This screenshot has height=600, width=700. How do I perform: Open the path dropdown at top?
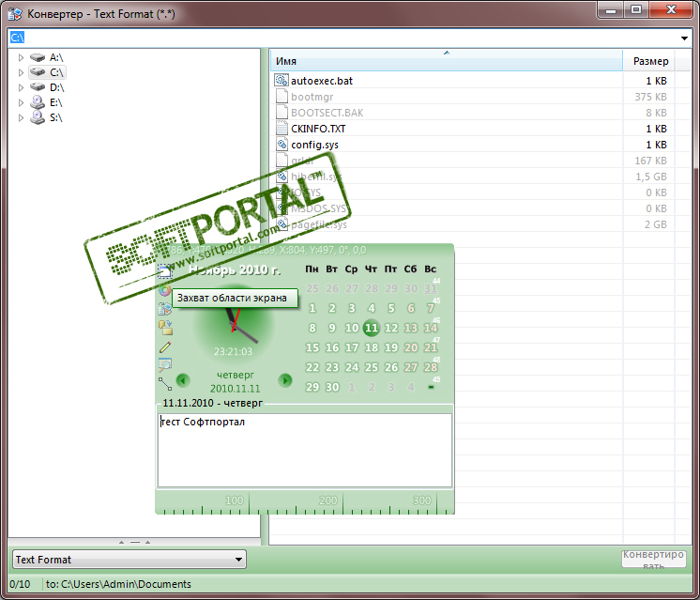(684, 38)
